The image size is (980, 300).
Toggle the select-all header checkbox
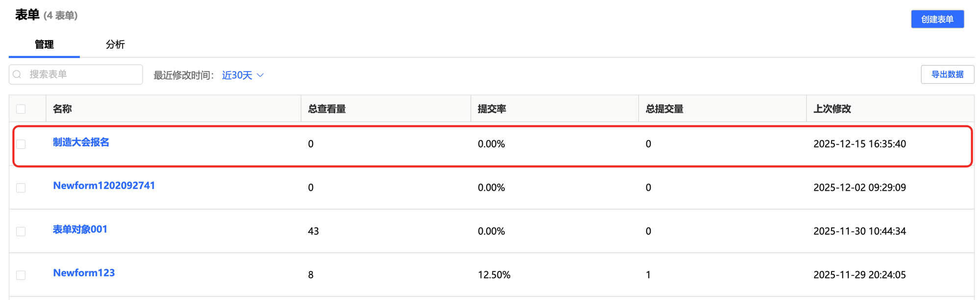21,109
